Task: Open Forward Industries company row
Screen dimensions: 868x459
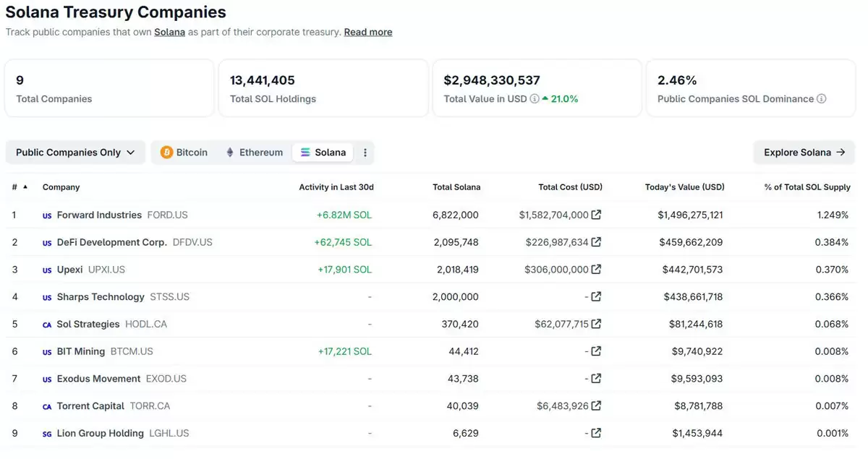Action: click(99, 215)
